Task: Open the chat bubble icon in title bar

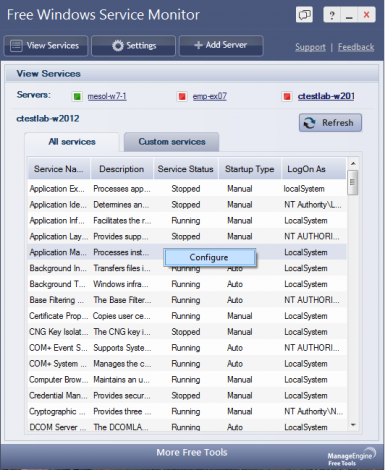Action: 304,15
